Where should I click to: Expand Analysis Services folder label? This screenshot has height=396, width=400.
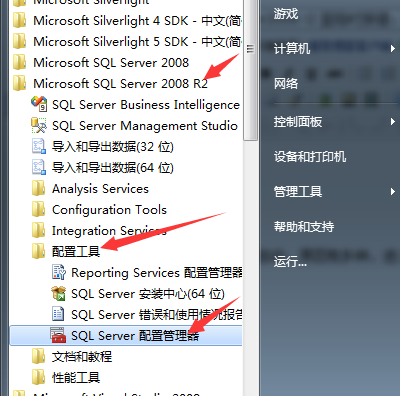100,189
